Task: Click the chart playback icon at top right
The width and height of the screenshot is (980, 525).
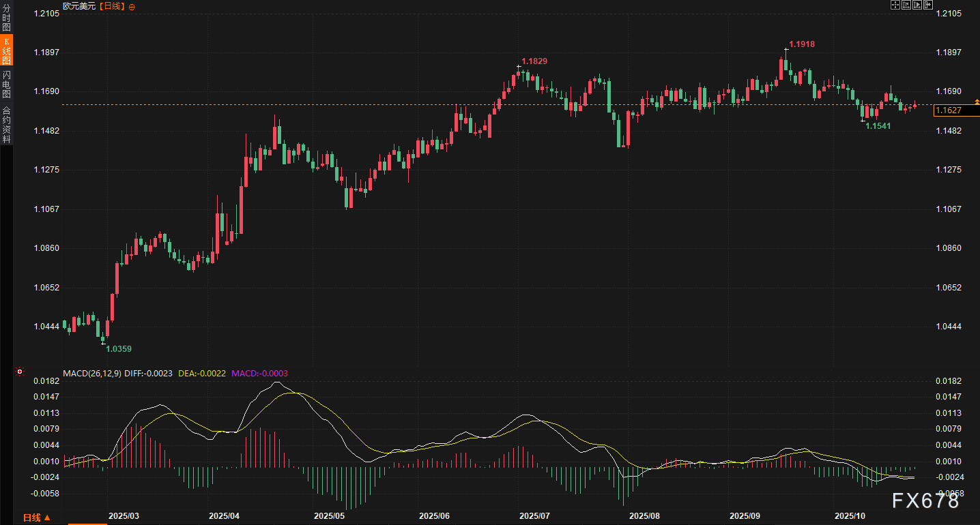Action: [917, 5]
